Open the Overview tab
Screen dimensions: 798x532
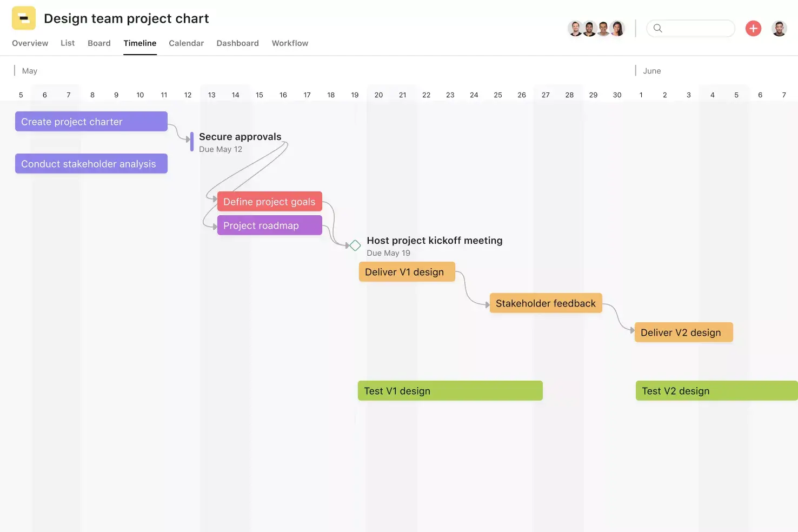[30, 43]
